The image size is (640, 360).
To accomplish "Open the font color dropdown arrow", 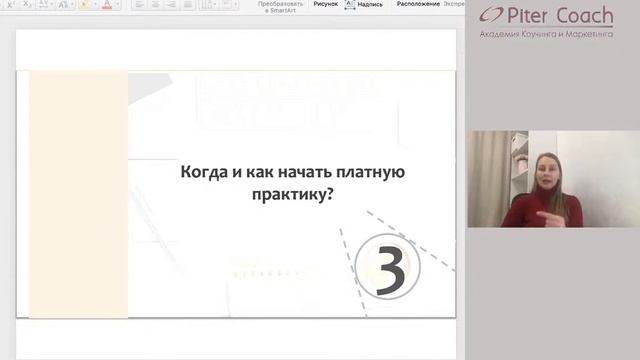I will click(x=118, y=4).
